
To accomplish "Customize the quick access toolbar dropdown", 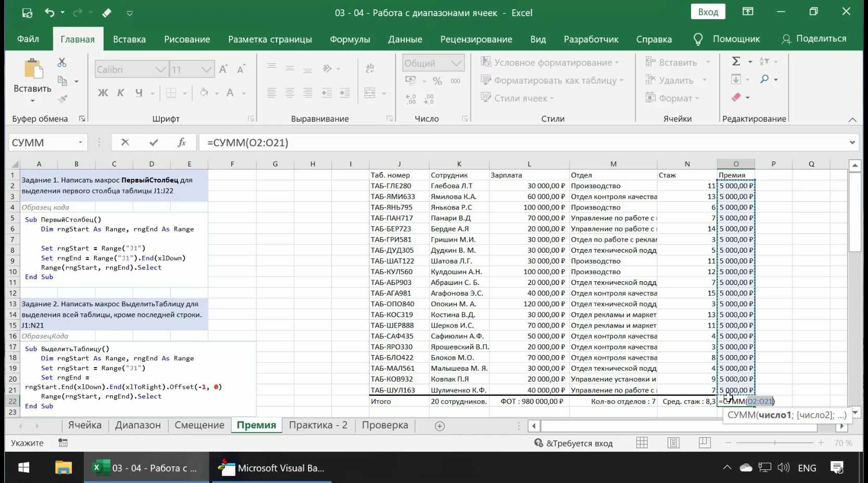I will click(130, 13).
